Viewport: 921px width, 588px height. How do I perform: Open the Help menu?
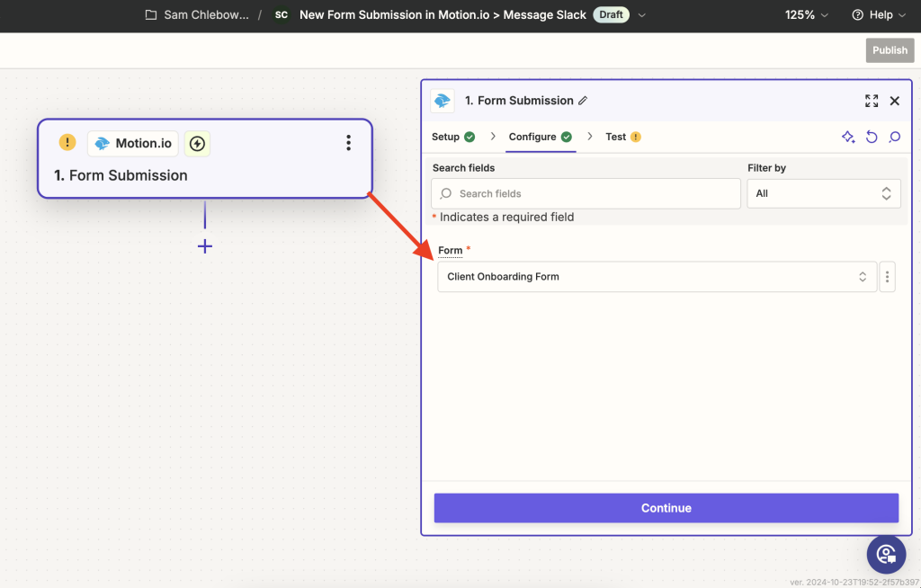click(x=879, y=14)
